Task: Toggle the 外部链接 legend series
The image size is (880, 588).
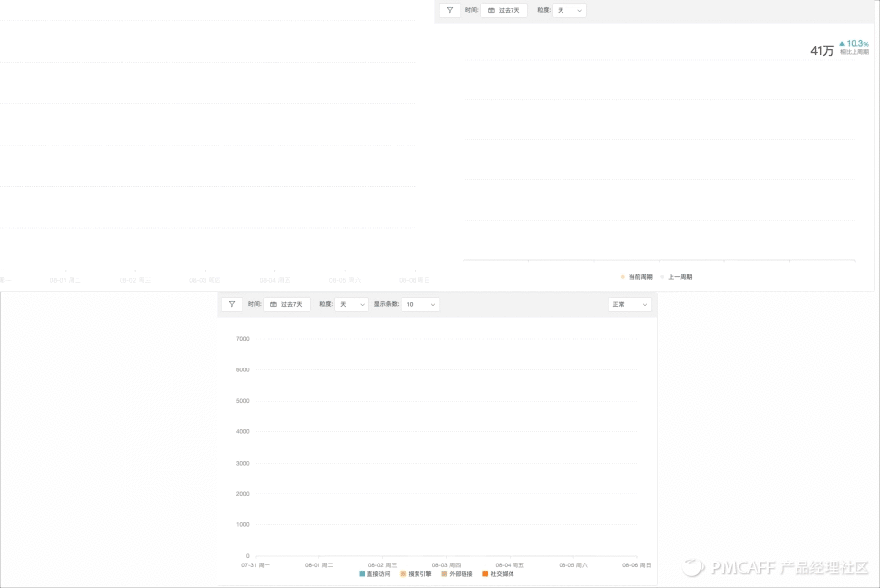Action: (457, 574)
